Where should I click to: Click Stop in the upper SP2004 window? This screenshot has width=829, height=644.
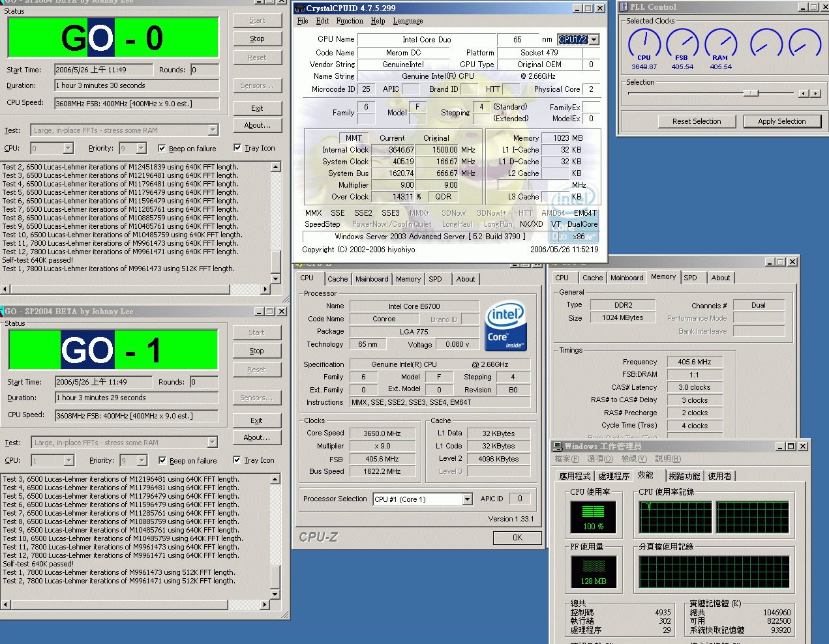(x=257, y=39)
